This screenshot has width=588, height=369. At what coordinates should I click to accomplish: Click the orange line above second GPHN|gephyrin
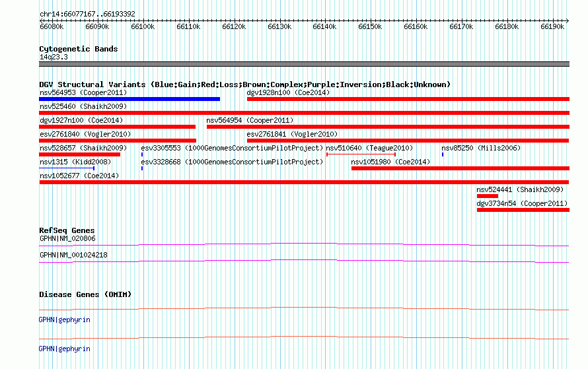click(x=304, y=337)
